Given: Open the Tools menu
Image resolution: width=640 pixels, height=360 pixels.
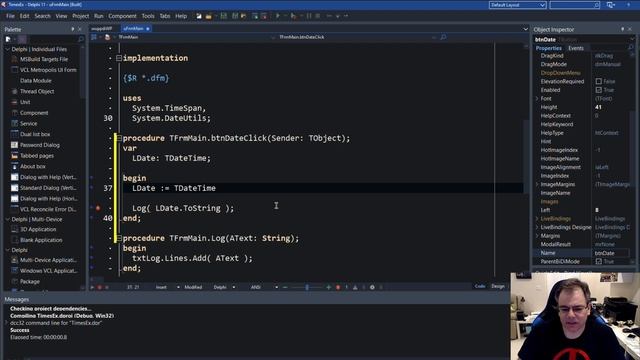Looking at the screenshot, I should pyautogui.click(x=148, y=16).
